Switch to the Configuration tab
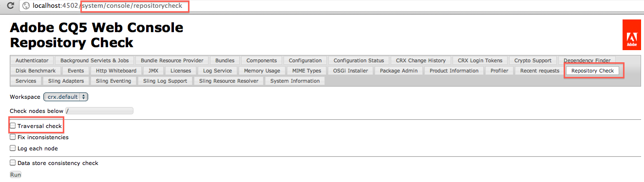Screen dimensions: 644x182 pos(305,60)
